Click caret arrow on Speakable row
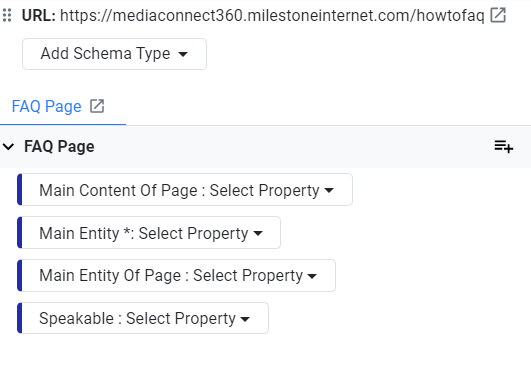Image resolution: width=531 pixels, height=377 pixels. coord(245,319)
